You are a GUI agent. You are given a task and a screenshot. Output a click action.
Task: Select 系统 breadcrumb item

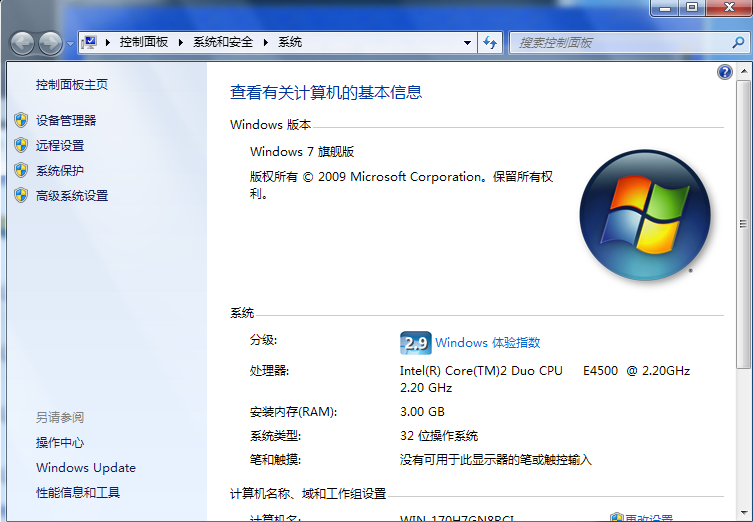click(290, 42)
